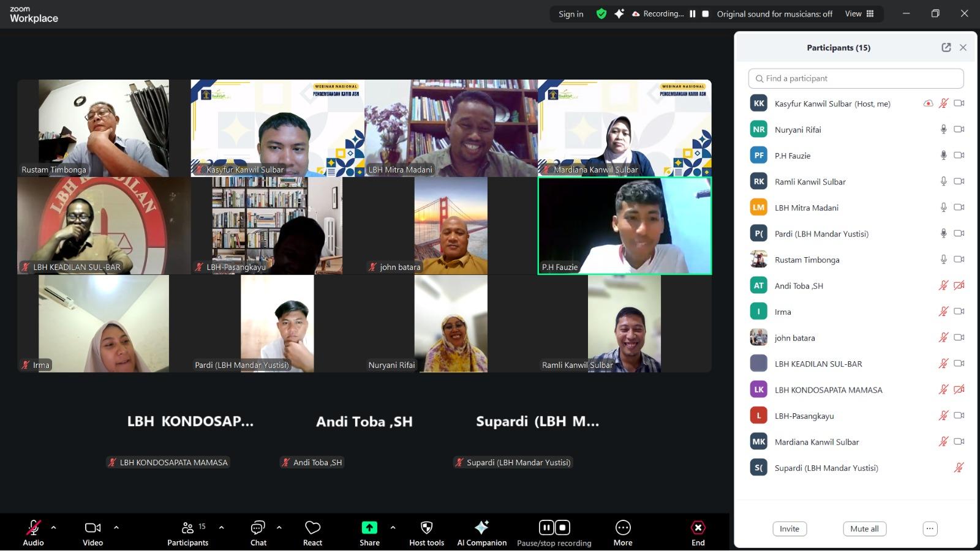
Task: Click the green encryption shield icon
Action: click(601, 14)
